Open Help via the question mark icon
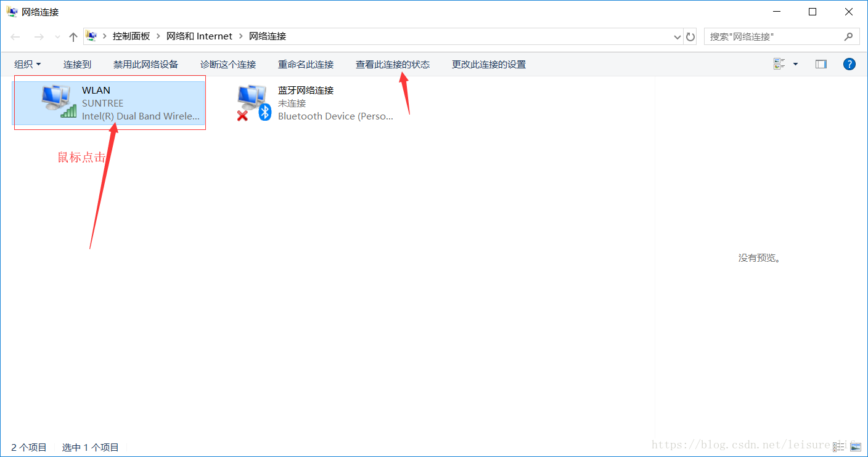This screenshot has width=868, height=457. point(850,64)
